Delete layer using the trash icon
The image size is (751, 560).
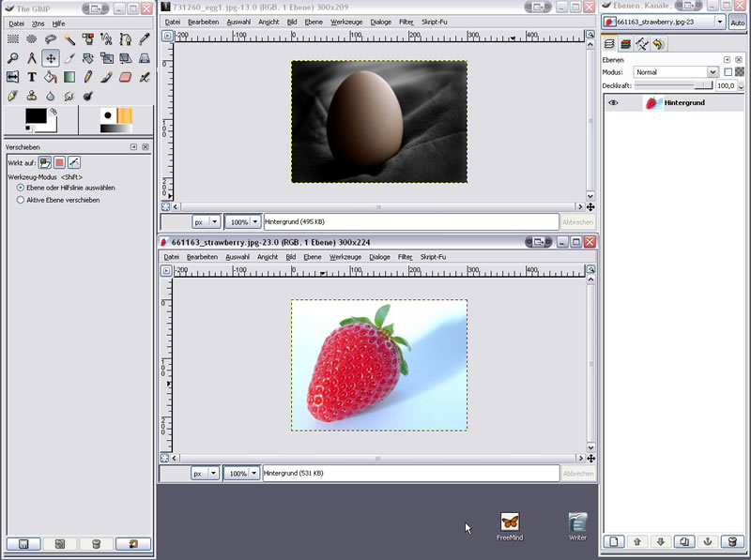point(732,542)
